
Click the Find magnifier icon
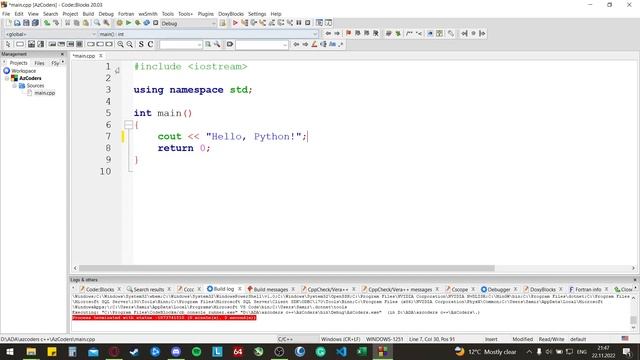(97, 23)
